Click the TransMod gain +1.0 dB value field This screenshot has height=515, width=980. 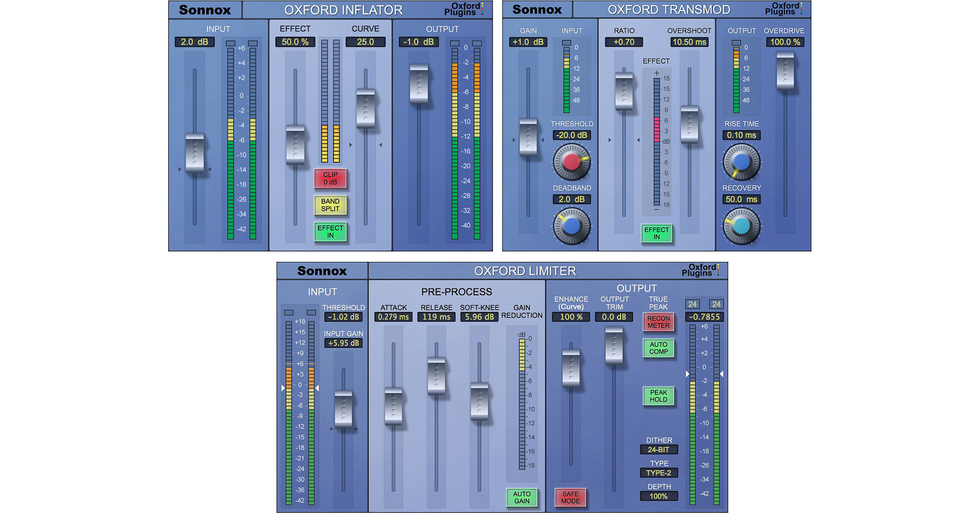pyautogui.click(x=528, y=42)
